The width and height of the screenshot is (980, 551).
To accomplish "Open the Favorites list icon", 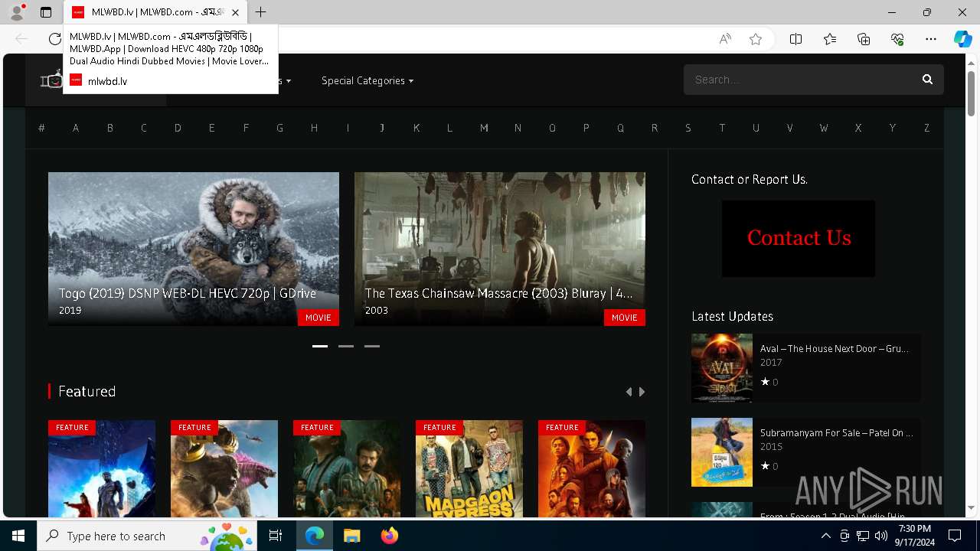I will coord(830,39).
